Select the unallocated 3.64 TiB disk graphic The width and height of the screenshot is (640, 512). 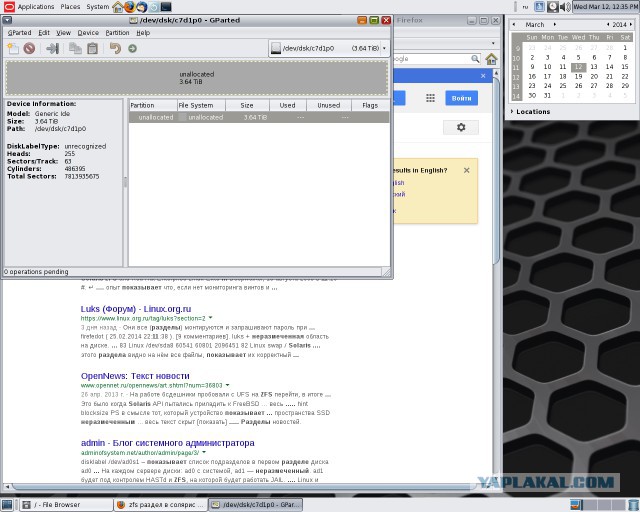[x=197, y=78]
